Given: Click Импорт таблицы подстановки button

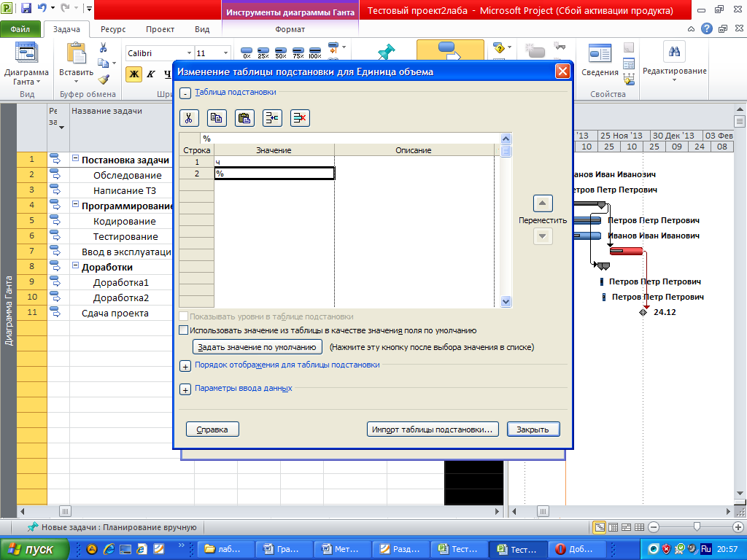Looking at the screenshot, I should coord(433,429).
